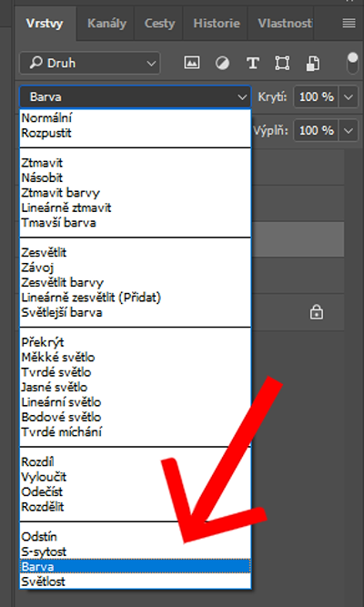
Task: Click the layer lock icon
Action: coord(317,311)
